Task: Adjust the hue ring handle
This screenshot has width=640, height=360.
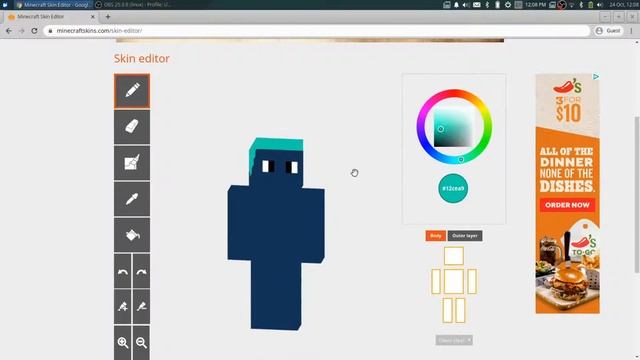Action: 461,160
